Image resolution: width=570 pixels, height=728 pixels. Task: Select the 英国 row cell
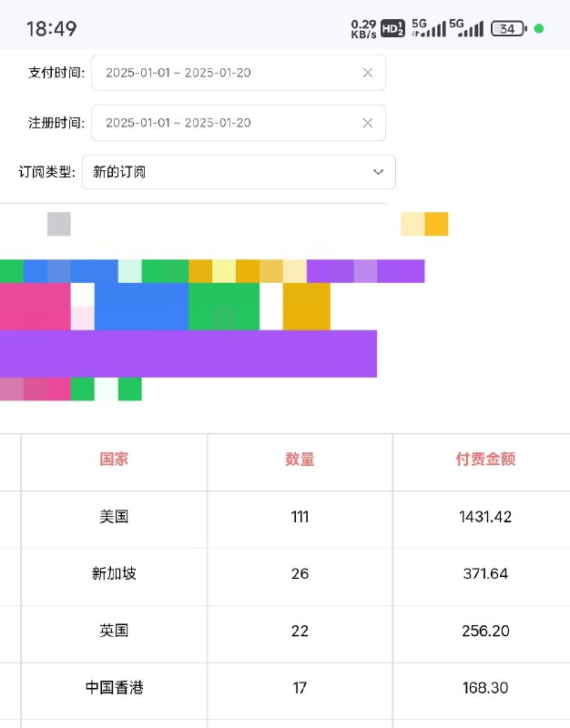[x=114, y=631]
